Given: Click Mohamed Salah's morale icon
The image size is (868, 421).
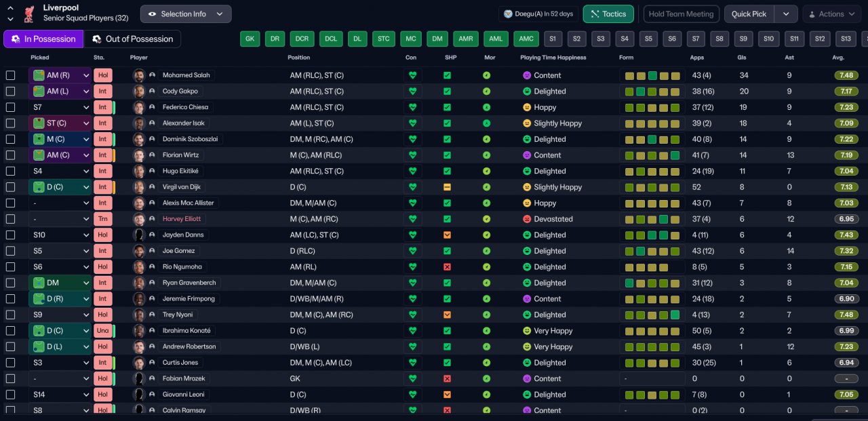Looking at the screenshot, I should 487,75.
